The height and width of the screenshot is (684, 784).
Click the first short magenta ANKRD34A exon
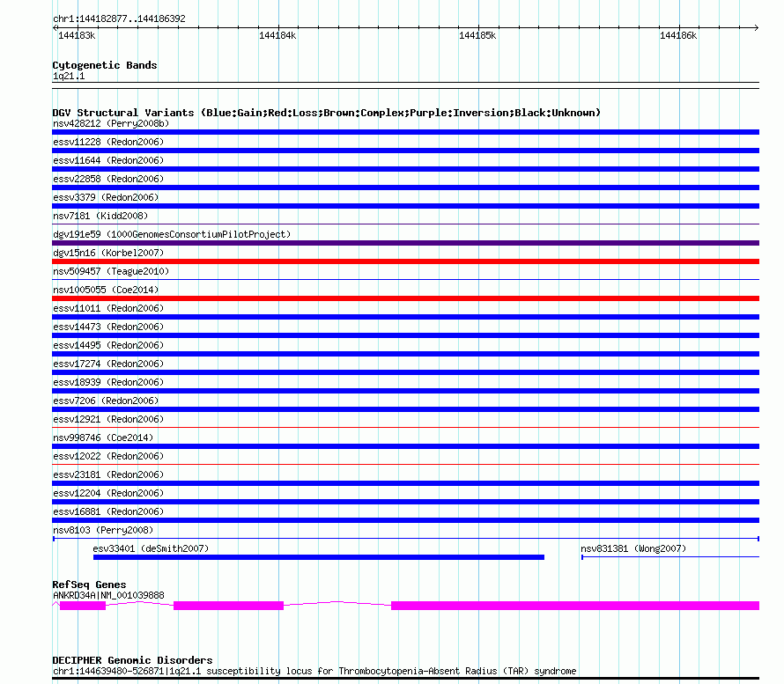pyautogui.click(x=83, y=606)
